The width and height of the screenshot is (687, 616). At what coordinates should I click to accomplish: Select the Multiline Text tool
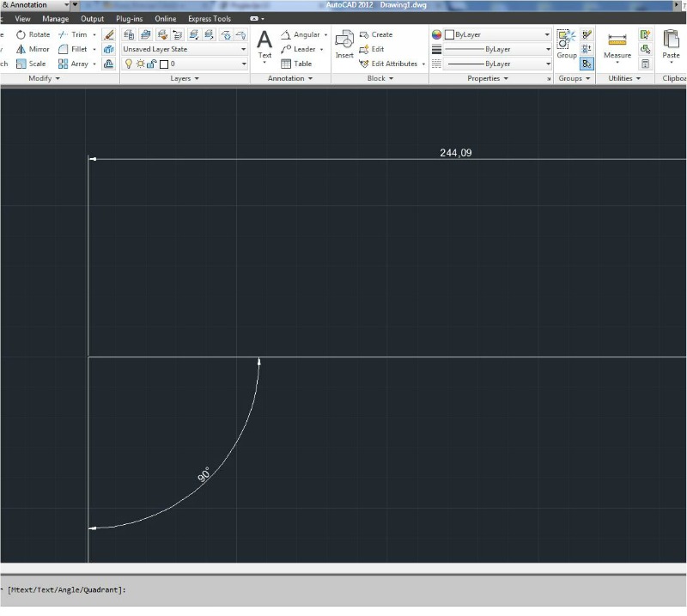264,44
